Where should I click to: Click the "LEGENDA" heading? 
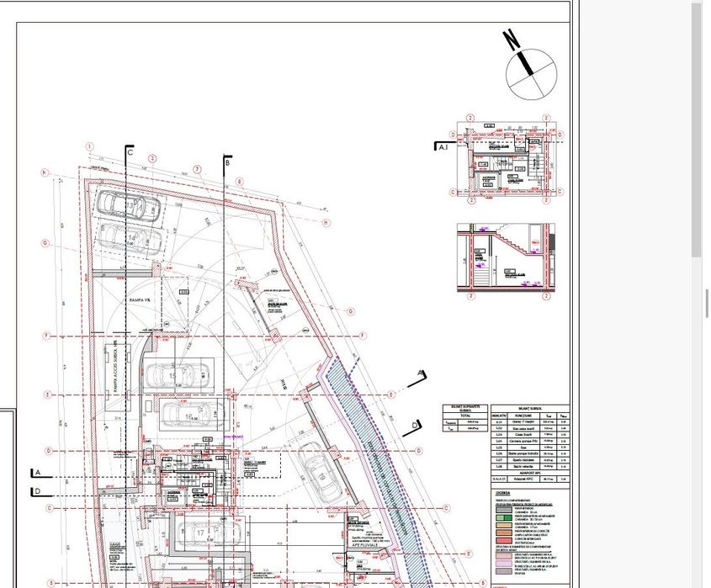tap(503, 493)
